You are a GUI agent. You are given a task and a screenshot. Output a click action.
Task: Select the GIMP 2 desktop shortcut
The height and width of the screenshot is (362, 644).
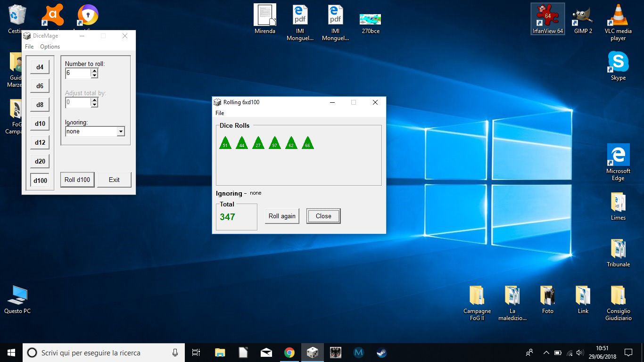tap(583, 19)
